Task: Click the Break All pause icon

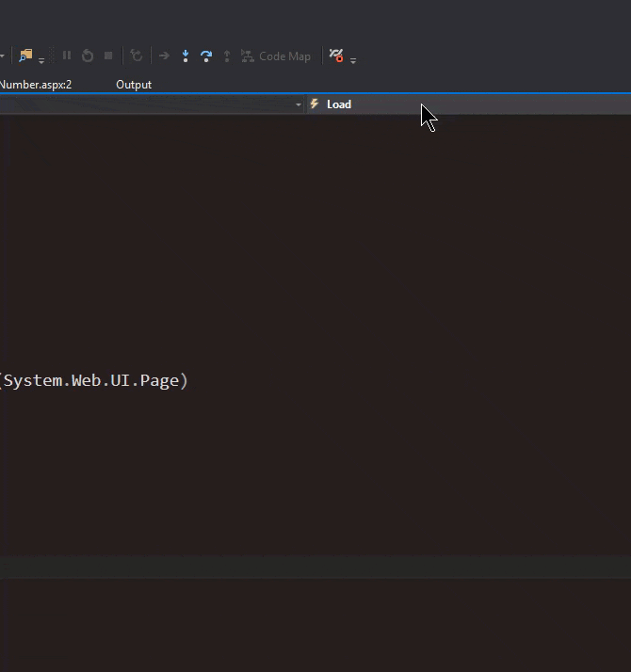Action: pyautogui.click(x=67, y=56)
